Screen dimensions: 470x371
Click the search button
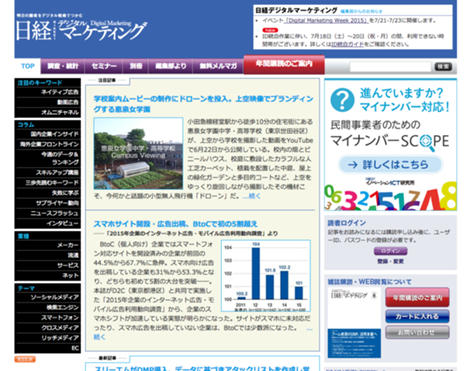[x=443, y=67]
